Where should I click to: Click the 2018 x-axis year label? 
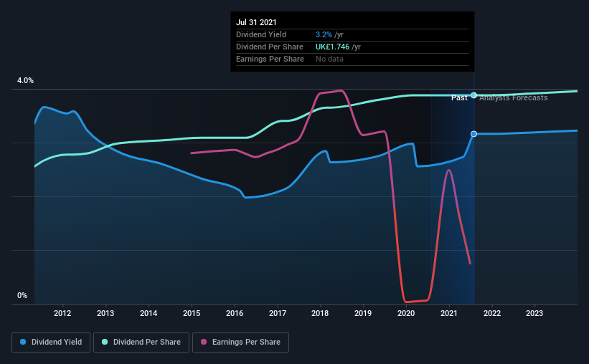[320, 313]
